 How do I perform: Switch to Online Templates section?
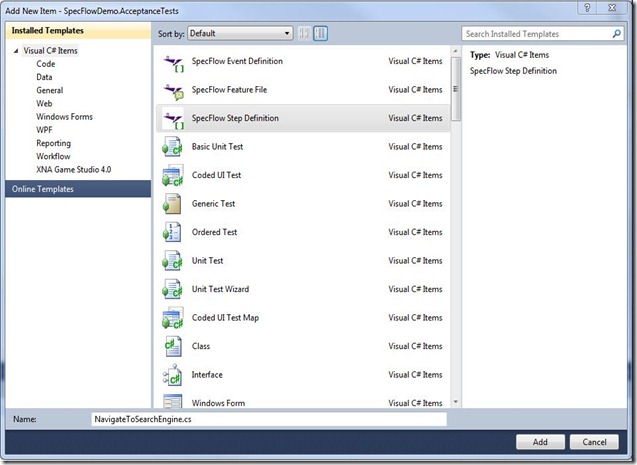[x=78, y=189]
